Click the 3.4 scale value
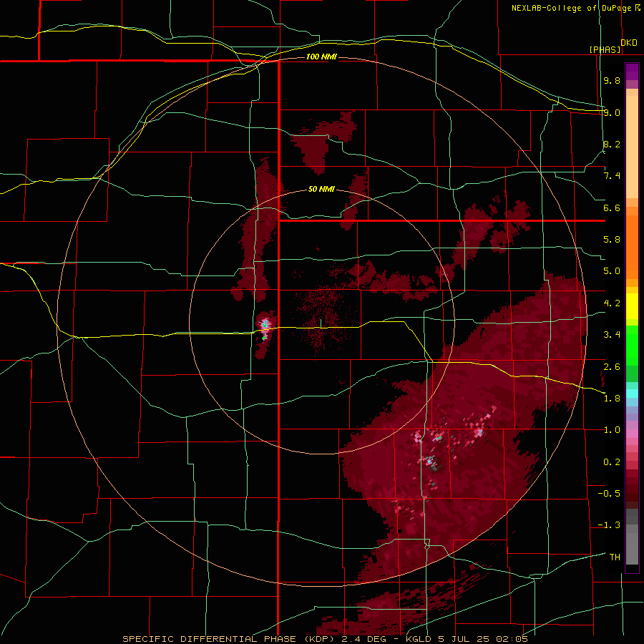 coord(612,335)
